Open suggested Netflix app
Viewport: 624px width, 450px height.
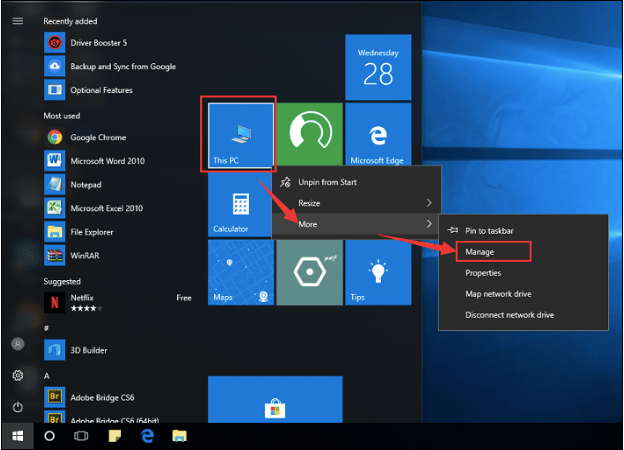(x=118, y=302)
